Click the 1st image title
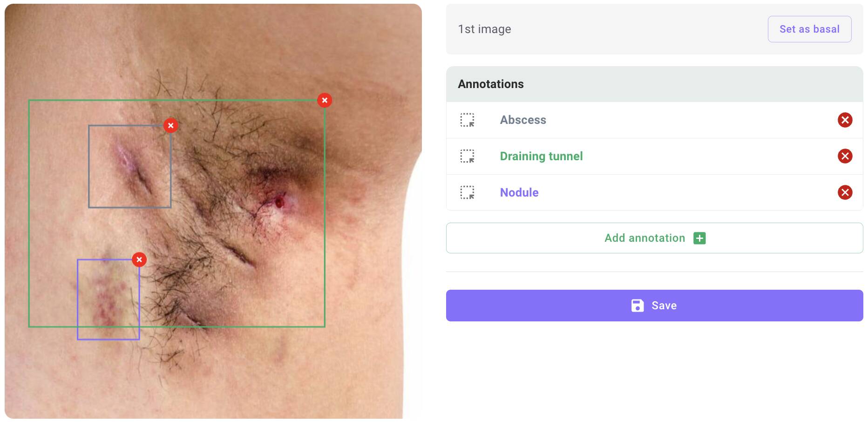Image resolution: width=868 pixels, height=422 pixels. pyautogui.click(x=484, y=29)
